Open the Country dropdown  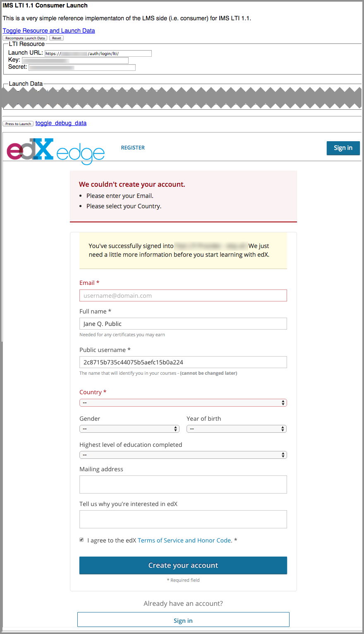point(183,402)
